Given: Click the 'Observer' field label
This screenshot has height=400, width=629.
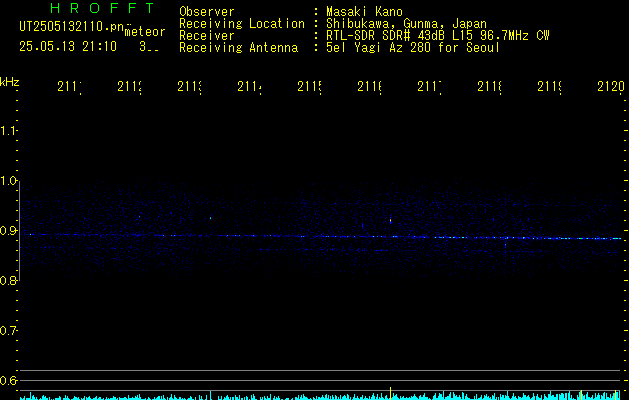Looking at the screenshot, I should (207, 12).
